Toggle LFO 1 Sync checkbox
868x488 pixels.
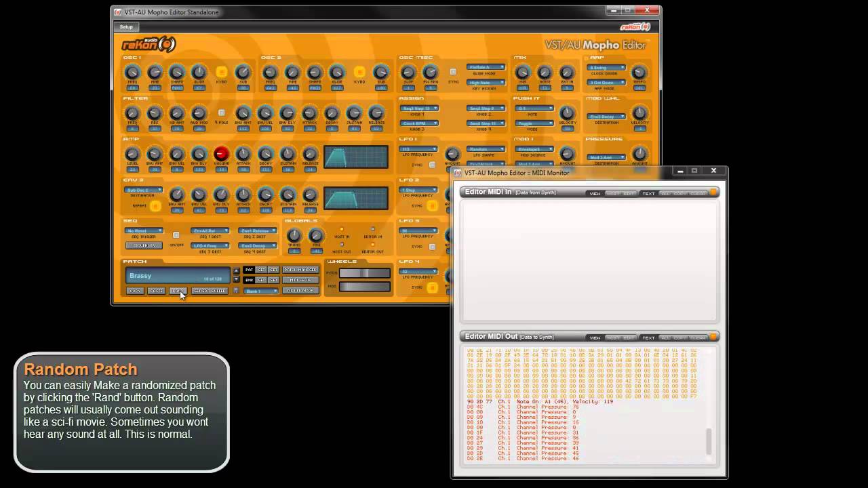pos(432,165)
